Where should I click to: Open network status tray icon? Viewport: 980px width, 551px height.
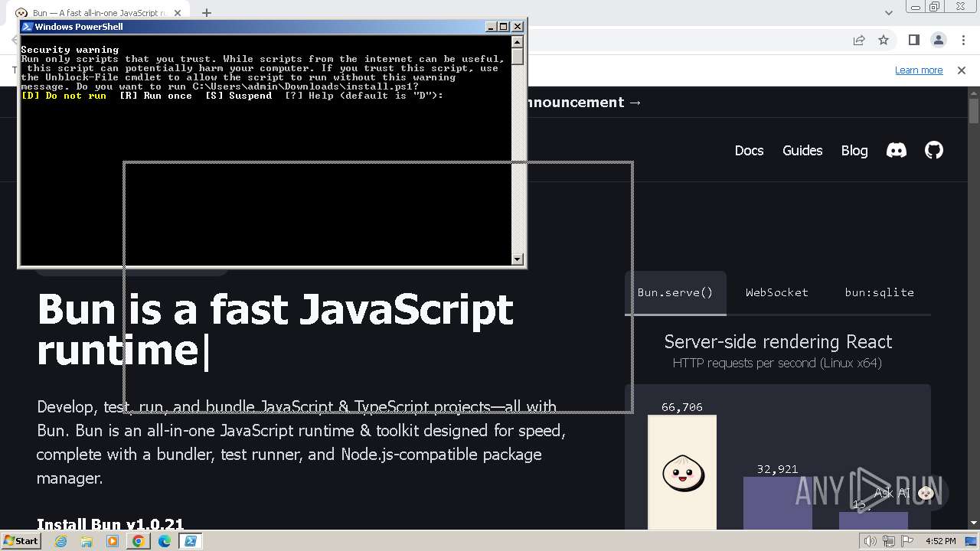889,541
